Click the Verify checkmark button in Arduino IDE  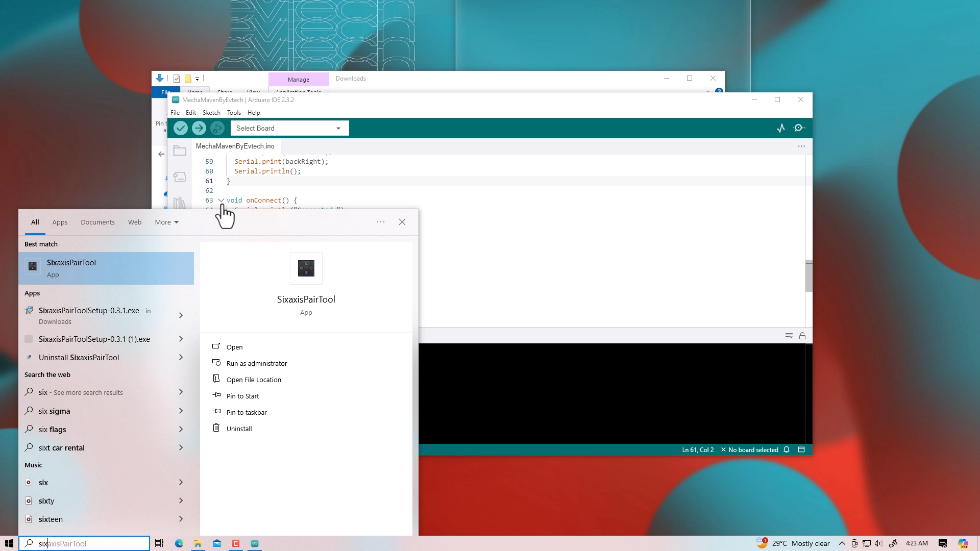pyautogui.click(x=181, y=128)
